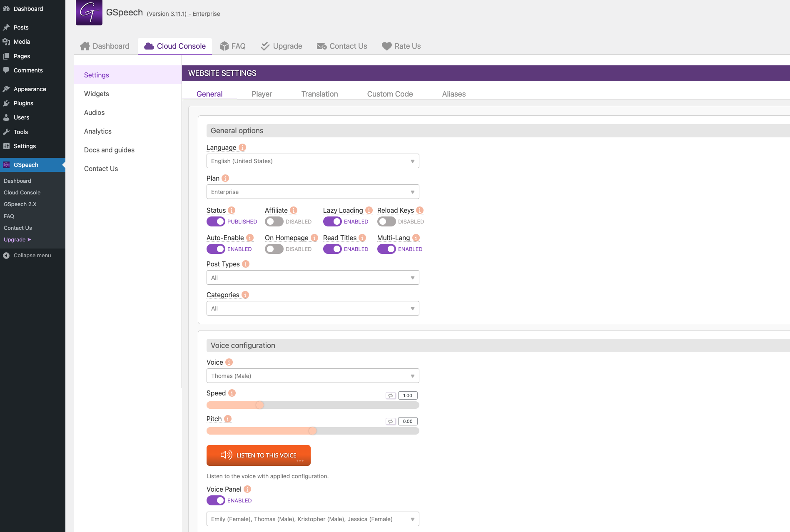Click the Voice info icon

pyautogui.click(x=229, y=362)
